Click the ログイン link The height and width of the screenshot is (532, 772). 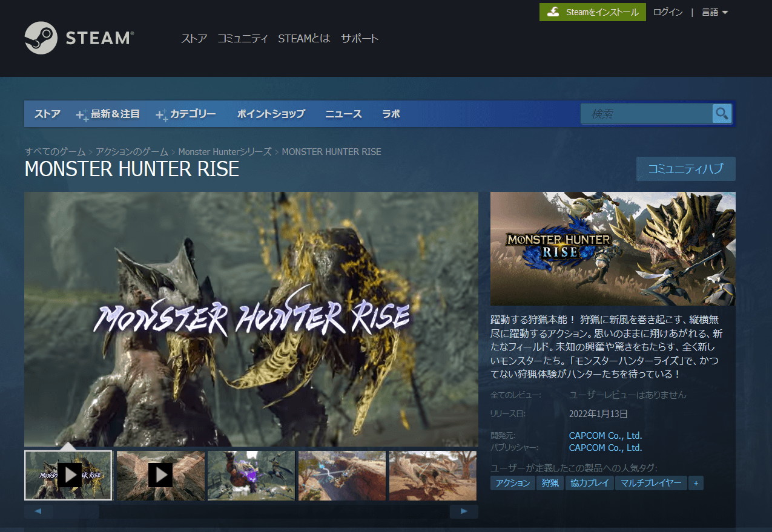[x=668, y=12]
